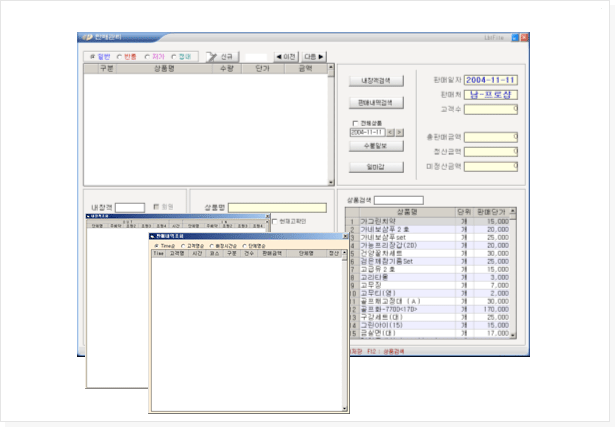Enable the 현재고확인 checkbox

[x=275, y=221]
